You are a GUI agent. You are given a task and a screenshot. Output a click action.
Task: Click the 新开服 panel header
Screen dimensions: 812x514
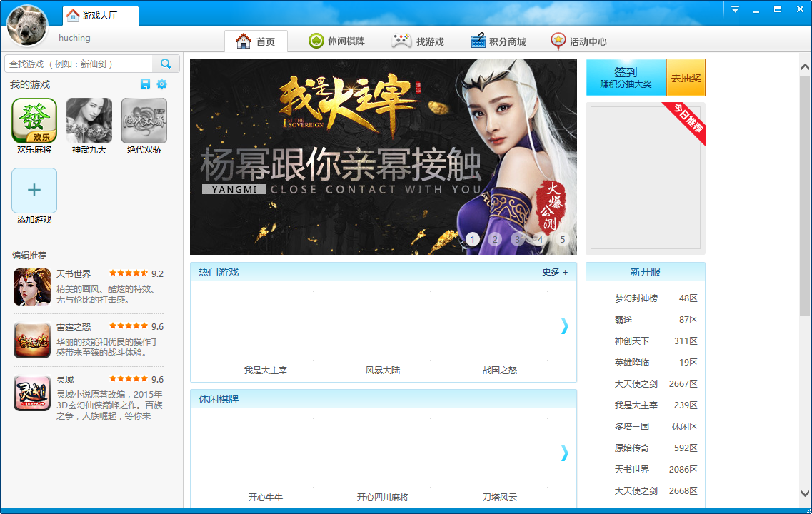pyautogui.click(x=646, y=272)
